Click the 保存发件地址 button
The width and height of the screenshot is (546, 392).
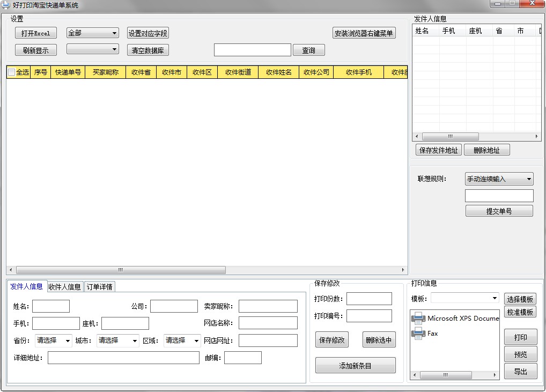(438, 150)
